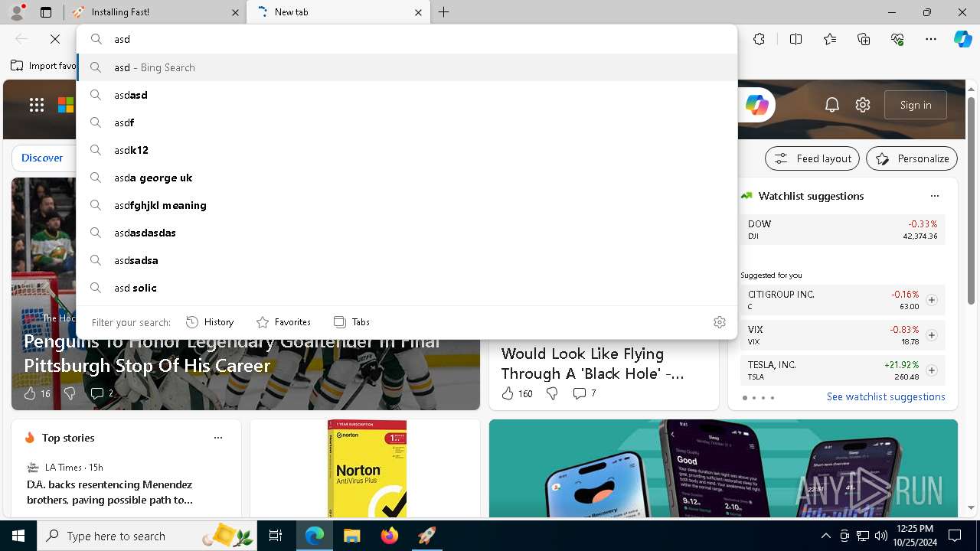Choose the asd solic suggestion

tap(407, 288)
